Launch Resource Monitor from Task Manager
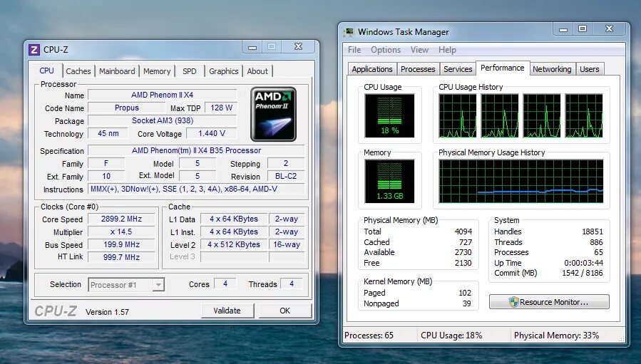Image resolution: width=641 pixels, height=364 pixels. pos(549,302)
